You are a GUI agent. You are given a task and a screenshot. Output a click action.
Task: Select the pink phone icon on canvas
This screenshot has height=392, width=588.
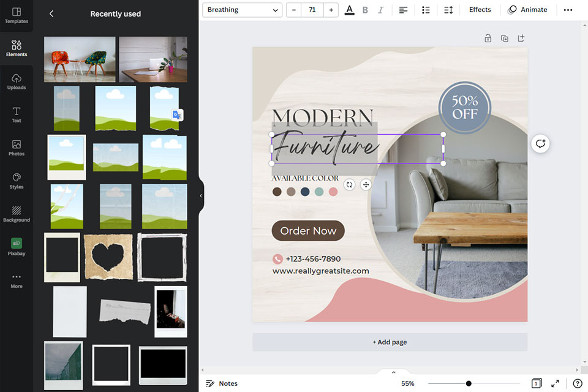[277, 259]
